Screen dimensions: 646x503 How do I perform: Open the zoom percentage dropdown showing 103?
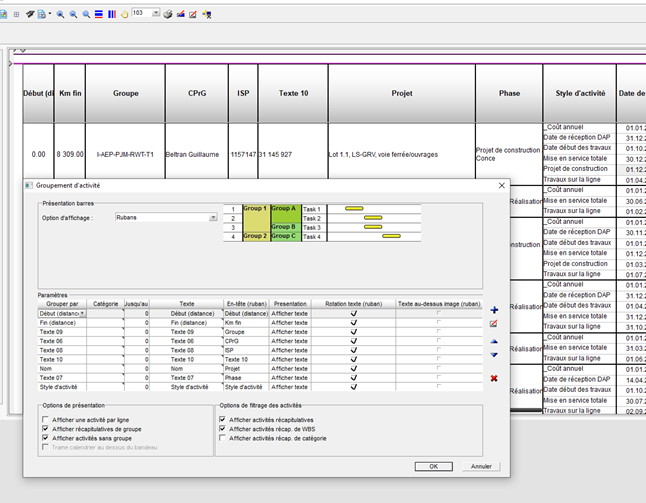pyautogui.click(x=155, y=14)
